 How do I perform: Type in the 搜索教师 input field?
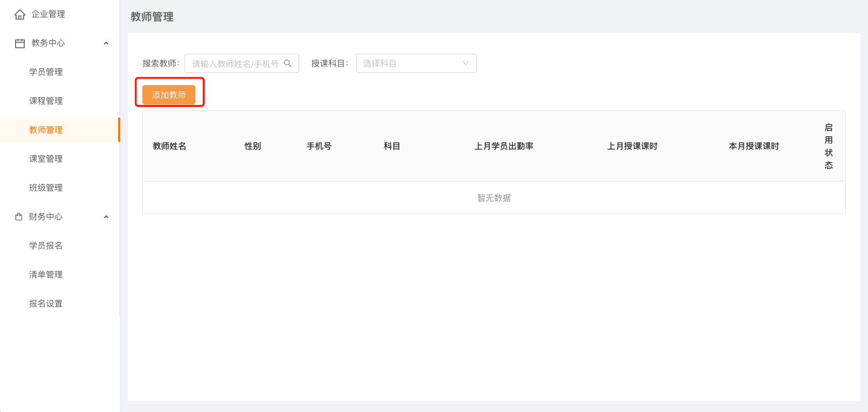[235, 63]
